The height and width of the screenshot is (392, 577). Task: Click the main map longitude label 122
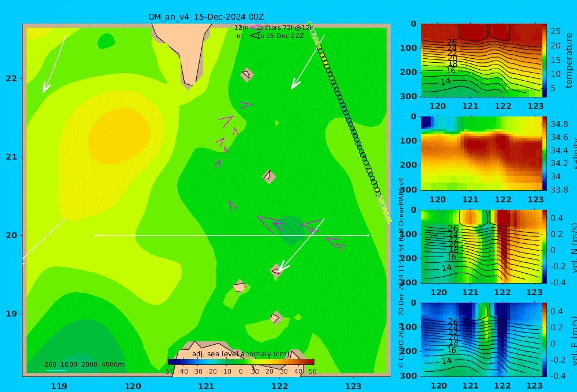(280, 386)
